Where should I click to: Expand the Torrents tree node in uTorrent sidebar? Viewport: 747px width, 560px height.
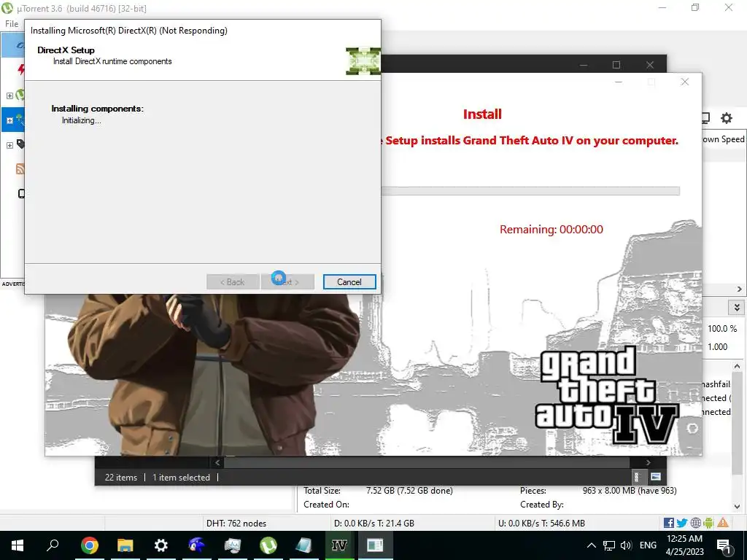click(x=9, y=96)
